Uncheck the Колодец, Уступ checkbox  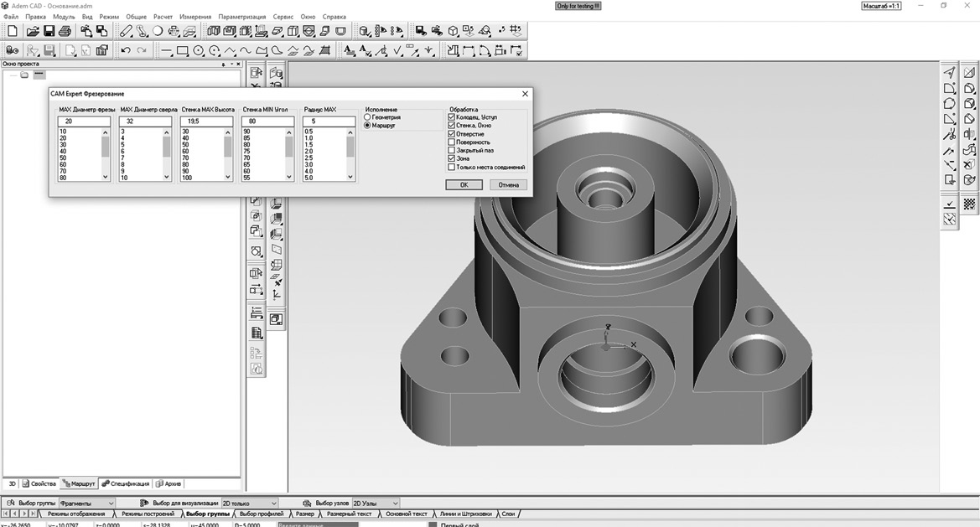pyautogui.click(x=452, y=117)
